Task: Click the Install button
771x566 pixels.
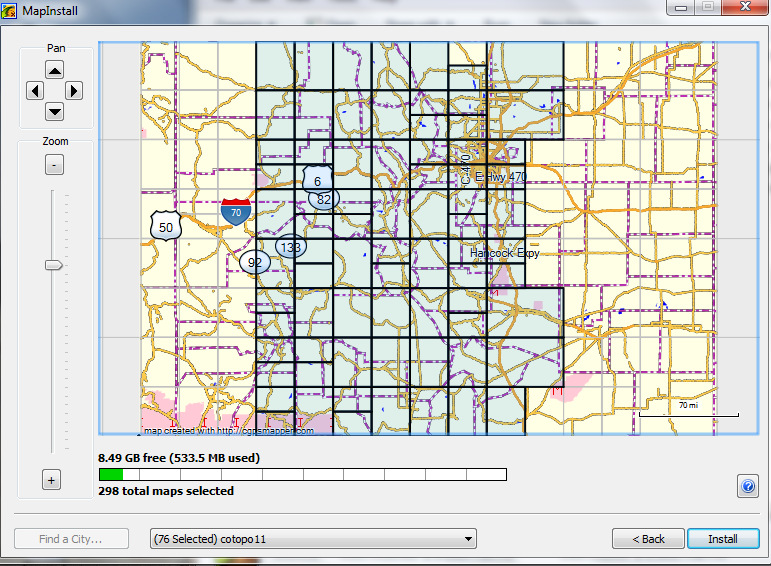Action: point(722,539)
